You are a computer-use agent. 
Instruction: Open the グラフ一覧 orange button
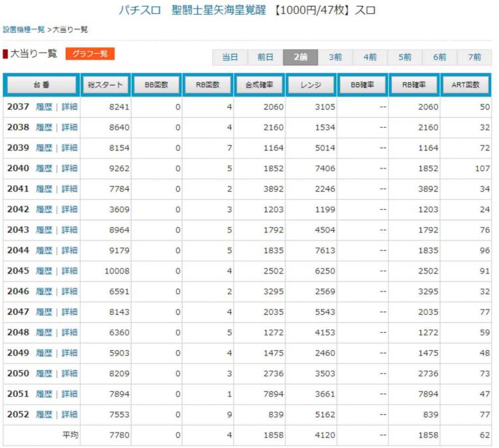point(90,54)
